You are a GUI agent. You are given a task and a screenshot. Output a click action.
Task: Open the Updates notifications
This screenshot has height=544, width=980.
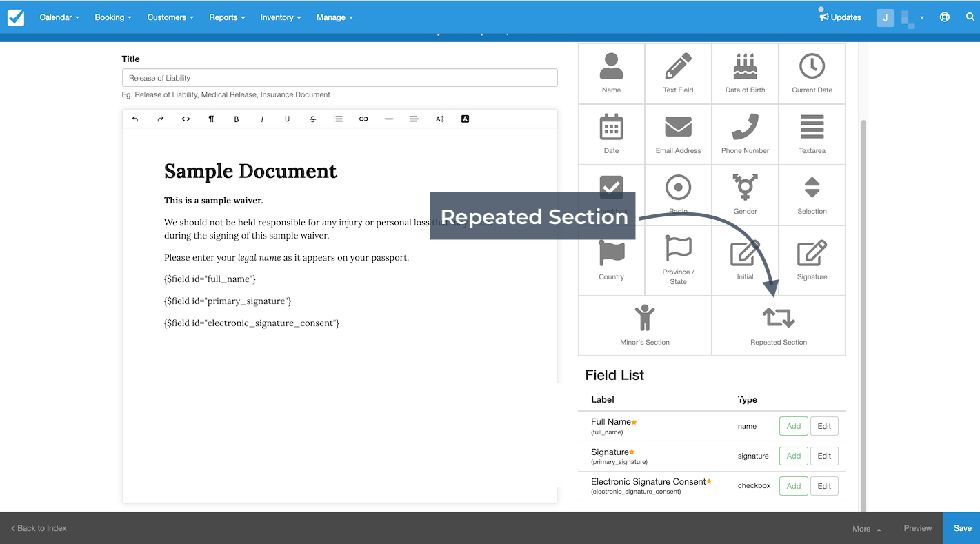click(x=840, y=17)
